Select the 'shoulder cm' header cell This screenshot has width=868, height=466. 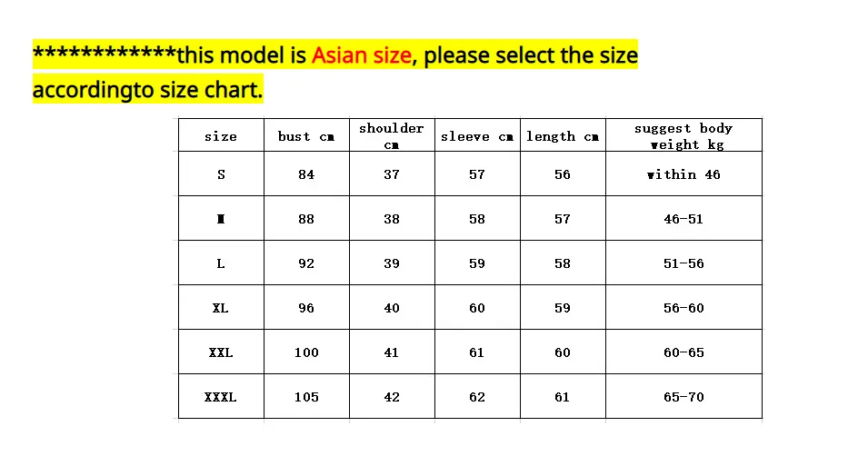click(392, 135)
